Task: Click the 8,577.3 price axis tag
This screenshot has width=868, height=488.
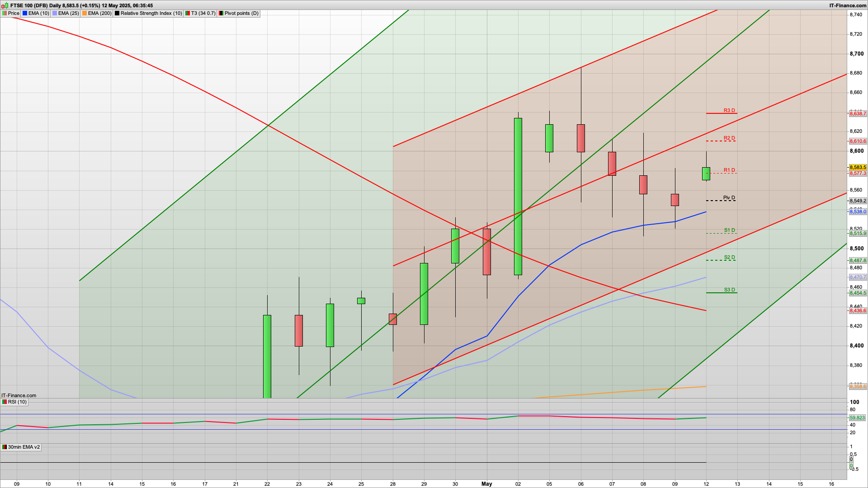Action: click(x=858, y=173)
